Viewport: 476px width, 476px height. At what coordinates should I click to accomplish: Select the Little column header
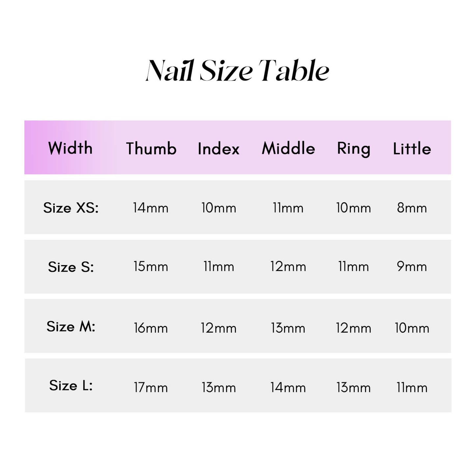click(412, 149)
